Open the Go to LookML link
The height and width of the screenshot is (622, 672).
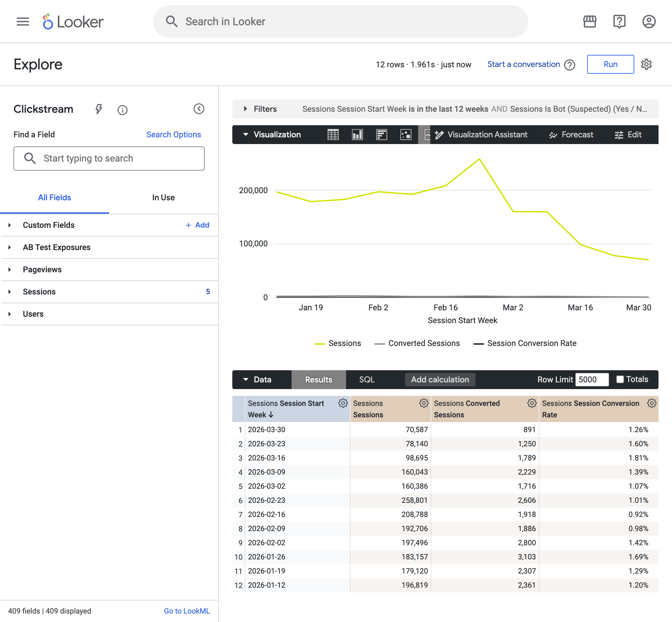coord(187,611)
